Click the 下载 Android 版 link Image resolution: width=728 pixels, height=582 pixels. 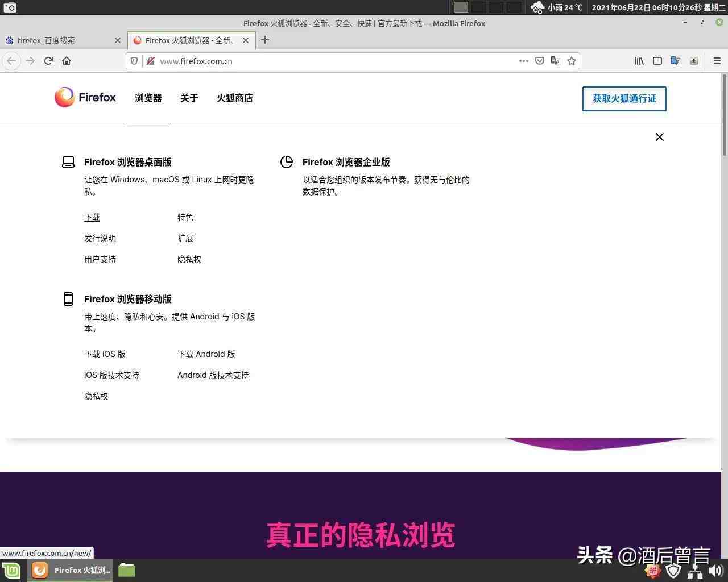(x=206, y=354)
